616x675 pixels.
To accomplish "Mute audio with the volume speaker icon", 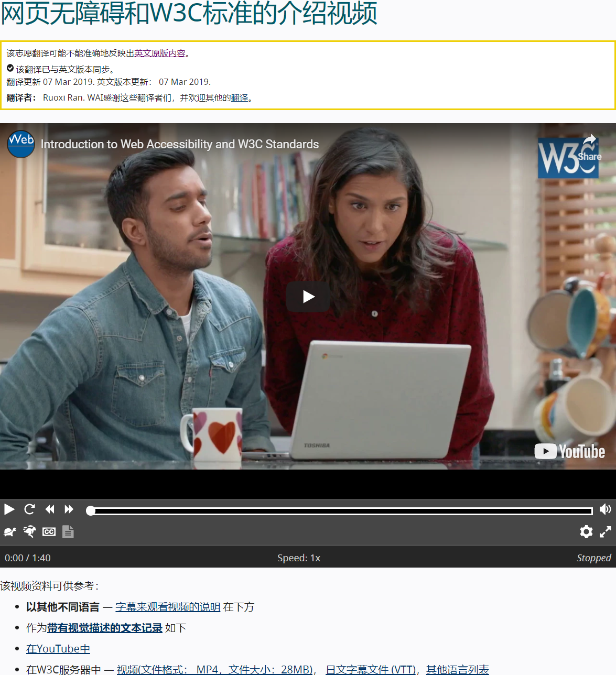I will click(x=605, y=509).
